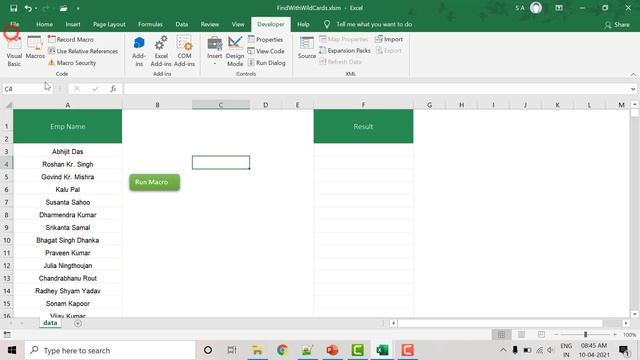Switch to Page Layout view in status bar
The image size is (640, 360).
(x=521, y=335)
